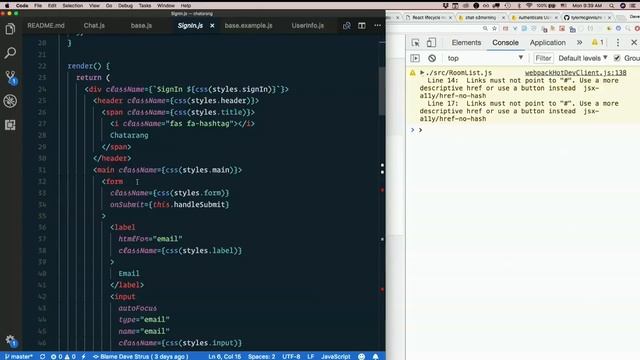Screen dimensions: 640x360
Task: Expand the ./src/RoomList.js warning message
Action: coord(422,73)
